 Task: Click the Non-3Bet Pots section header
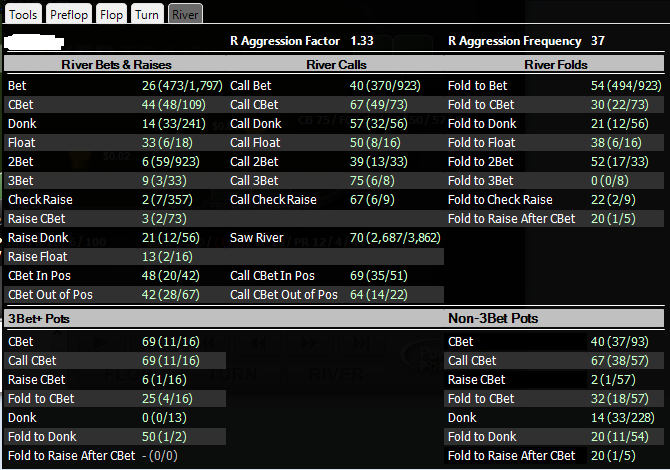point(493,318)
